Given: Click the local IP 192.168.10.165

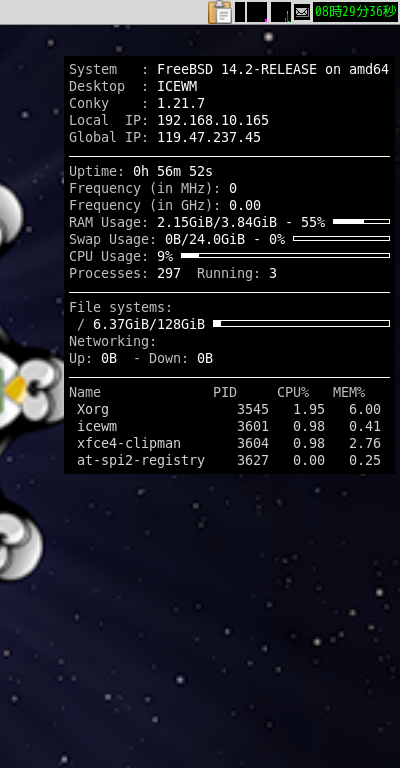Looking at the screenshot, I should 213,120.
